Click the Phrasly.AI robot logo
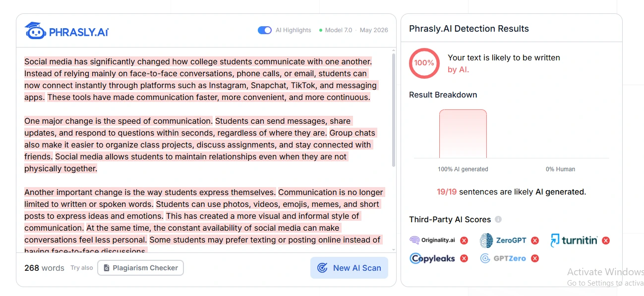This screenshot has width=644, height=296. (x=35, y=31)
